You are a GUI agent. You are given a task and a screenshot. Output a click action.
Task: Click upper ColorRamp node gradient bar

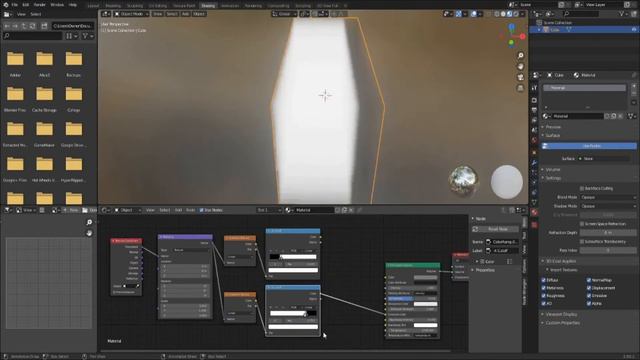[x=293, y=257]
